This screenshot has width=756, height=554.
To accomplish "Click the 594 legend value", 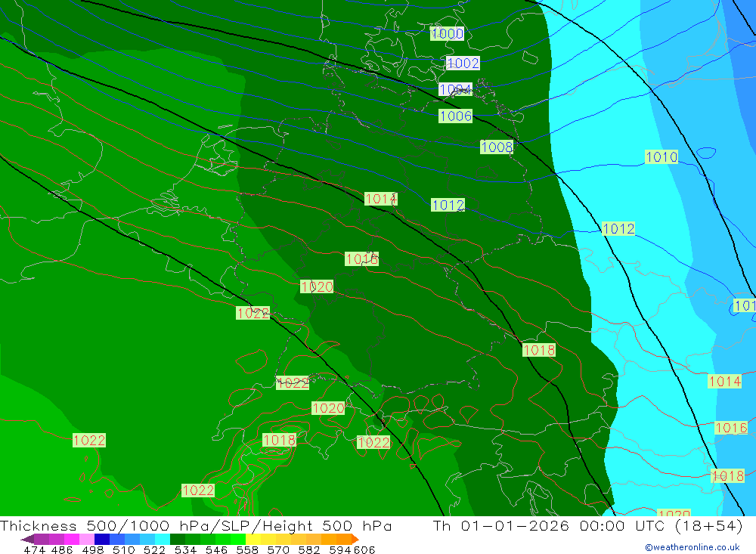I will coord(340,550).
